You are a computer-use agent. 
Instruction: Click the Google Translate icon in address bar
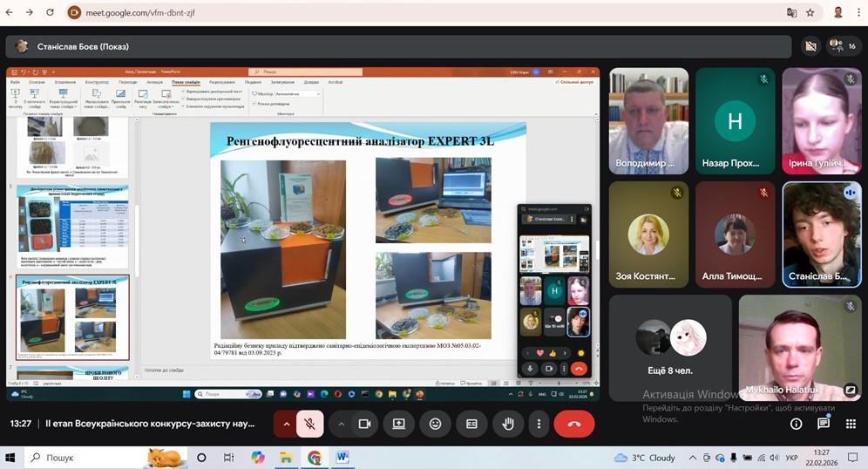tap(791, 13)
